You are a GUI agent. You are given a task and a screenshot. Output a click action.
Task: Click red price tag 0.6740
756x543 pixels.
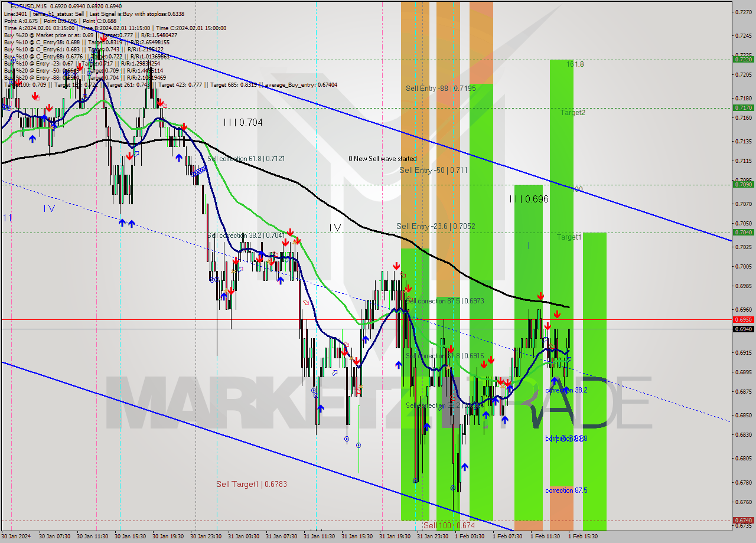click(x=743, y=521)
